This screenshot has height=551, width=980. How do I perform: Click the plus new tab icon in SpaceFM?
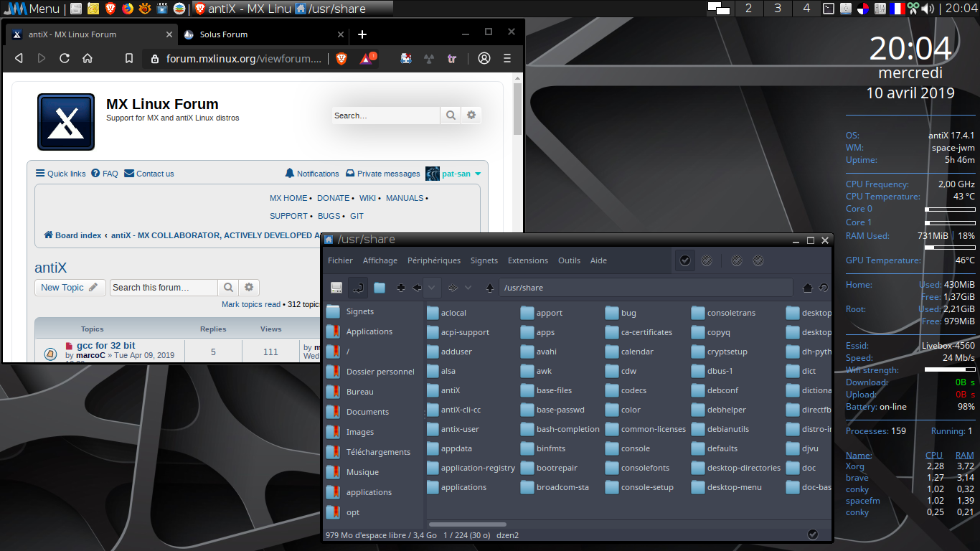[401, 288]
